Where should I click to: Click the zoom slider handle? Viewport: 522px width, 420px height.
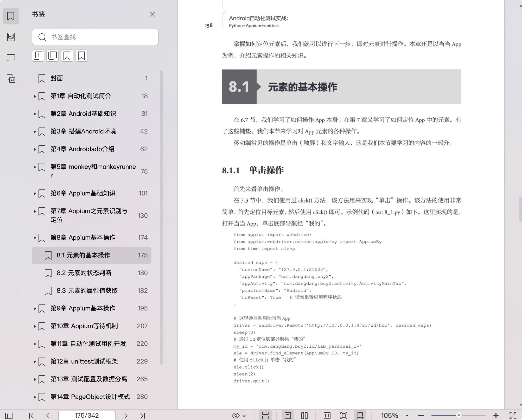[459, 415]
